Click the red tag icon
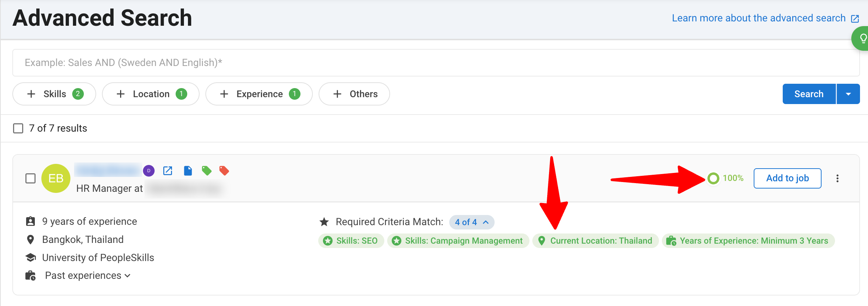This screenshot has height=306, width=868. 224,171
